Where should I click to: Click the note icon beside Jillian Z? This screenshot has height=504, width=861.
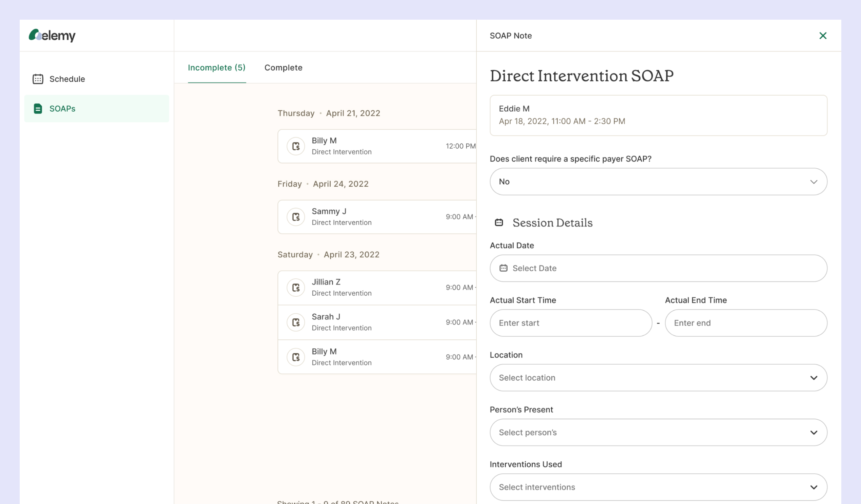(x=296, y=287)
